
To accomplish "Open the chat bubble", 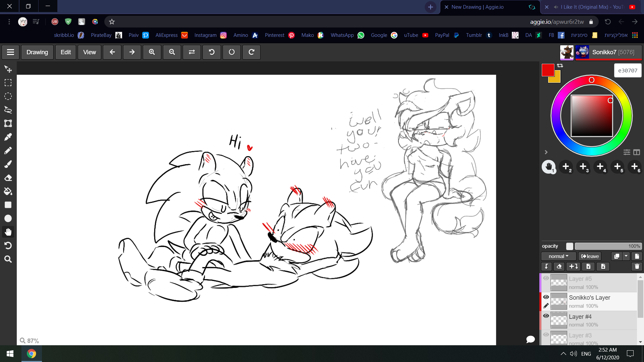I will pyautogui.click(x=530, y=339).
